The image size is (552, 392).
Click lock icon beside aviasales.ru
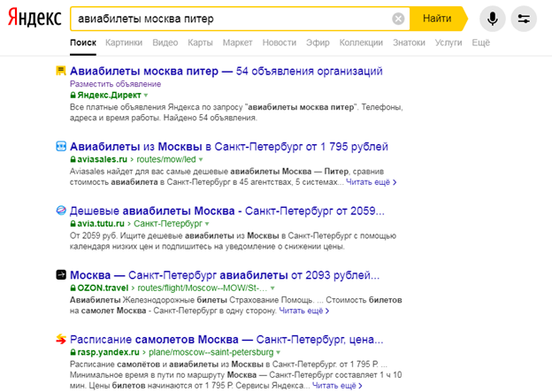73,159
